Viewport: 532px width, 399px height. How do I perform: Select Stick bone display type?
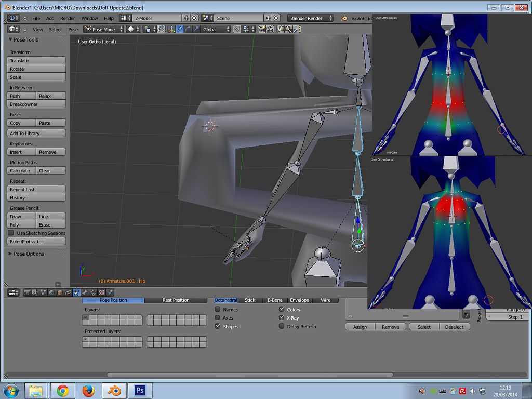pyautogui.click(x=250, y=300)
